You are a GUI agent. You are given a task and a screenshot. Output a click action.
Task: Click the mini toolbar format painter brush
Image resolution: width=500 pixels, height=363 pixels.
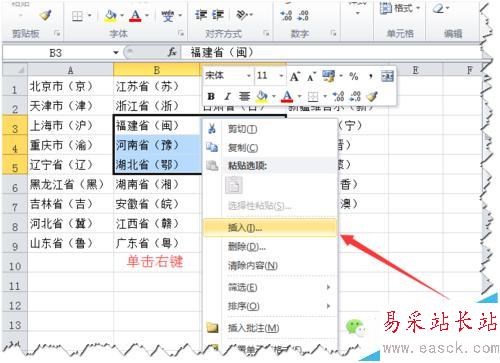(x=371, y=97)
